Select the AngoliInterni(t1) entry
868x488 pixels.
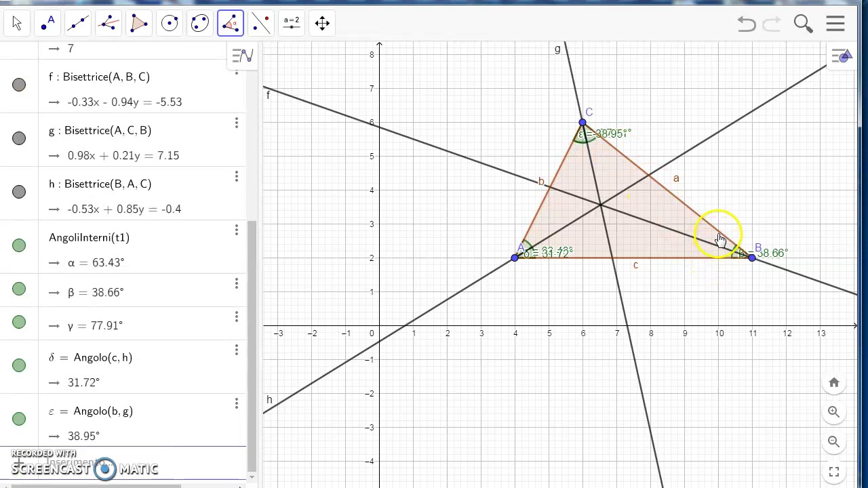[x=89, y=237]
